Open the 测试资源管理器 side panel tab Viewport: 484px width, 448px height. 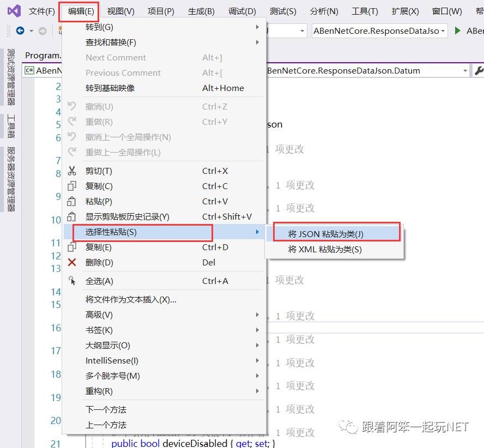11,77
